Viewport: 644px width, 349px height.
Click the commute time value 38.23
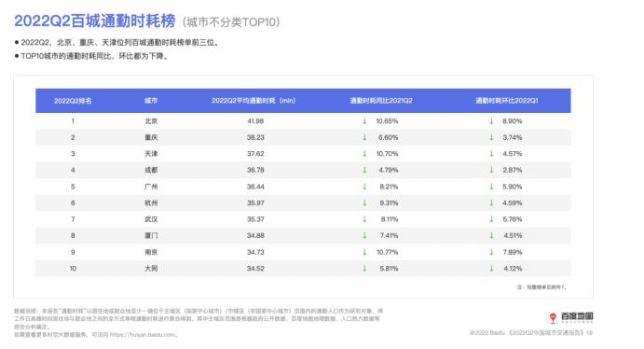click(255, 137)
